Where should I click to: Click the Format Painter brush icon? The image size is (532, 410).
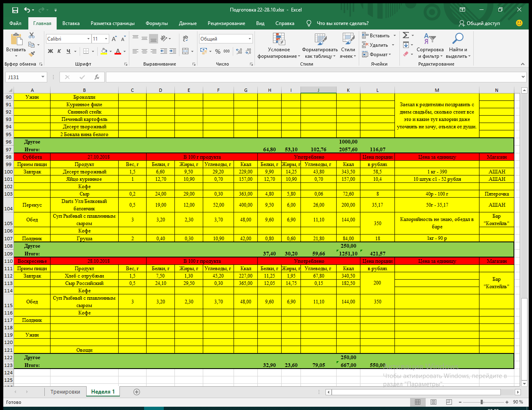[x=32, y=54]
